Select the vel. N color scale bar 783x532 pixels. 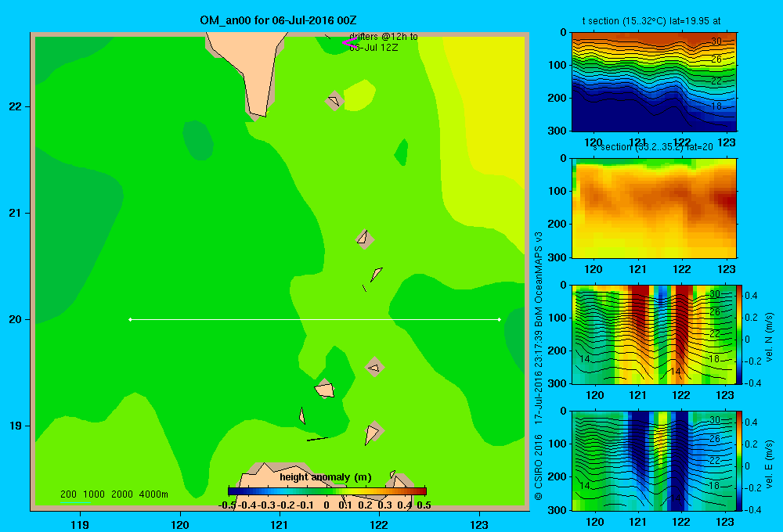click(x=739, y=334)
